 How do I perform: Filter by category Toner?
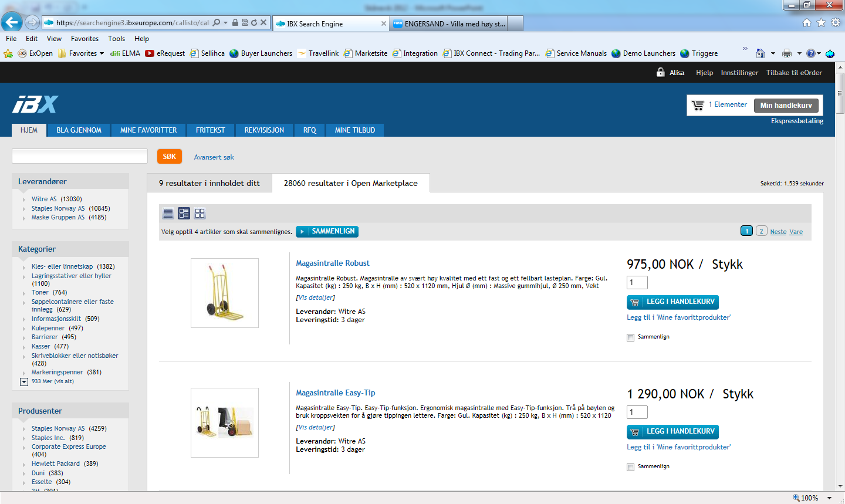[x=40, y=292]
